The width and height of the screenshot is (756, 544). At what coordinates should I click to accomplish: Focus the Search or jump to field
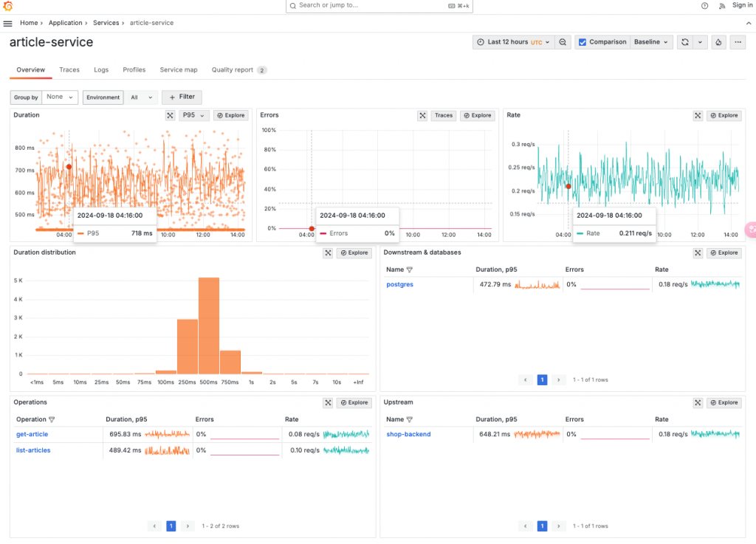click(379, 6)
